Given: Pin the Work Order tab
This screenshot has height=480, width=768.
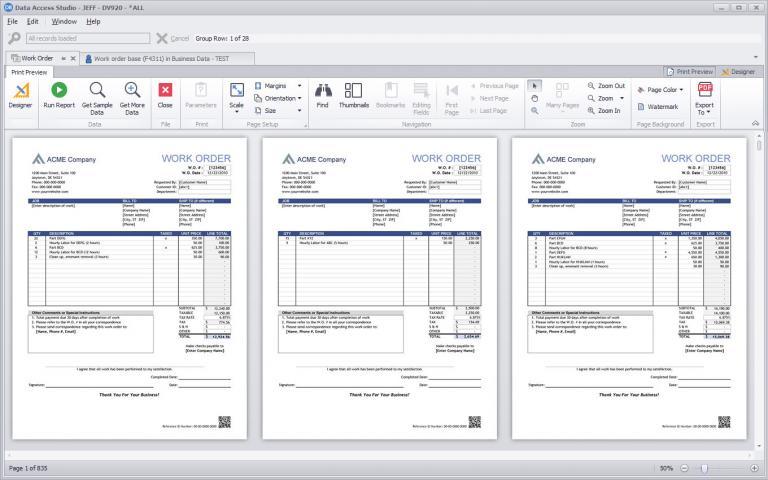Looking at the screenshot, I should point(64,58).
